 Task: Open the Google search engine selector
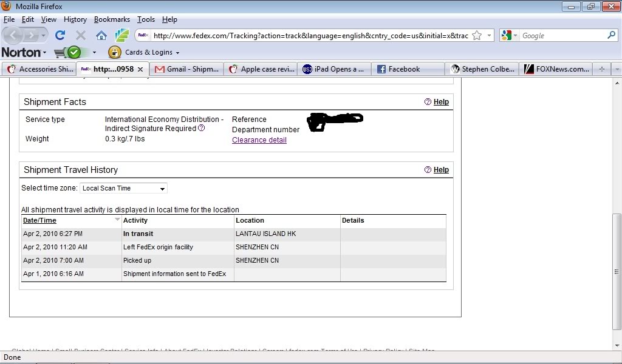[510, 36]
